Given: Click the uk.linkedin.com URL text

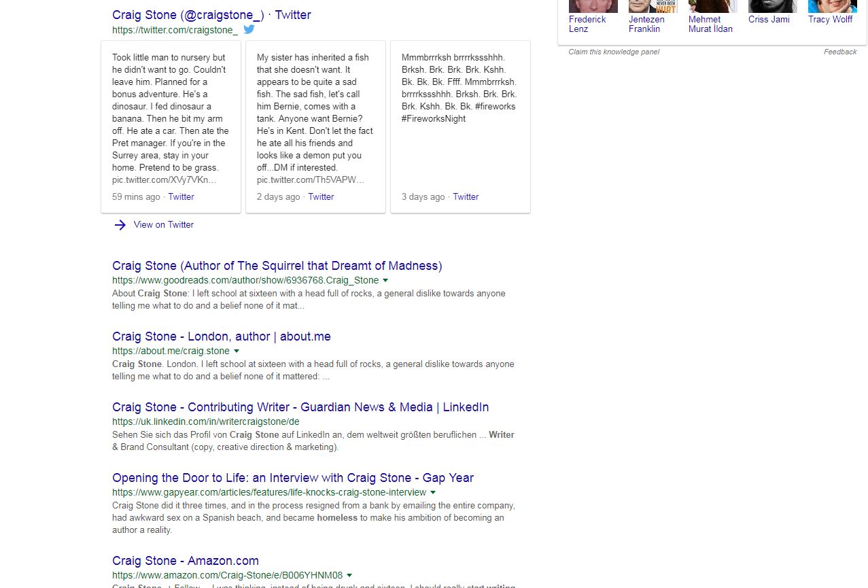Looking at the screenshot, I should pos(205,421).
